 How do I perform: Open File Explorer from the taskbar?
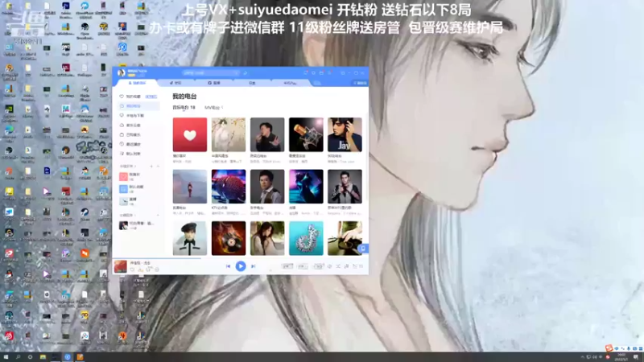43,357
